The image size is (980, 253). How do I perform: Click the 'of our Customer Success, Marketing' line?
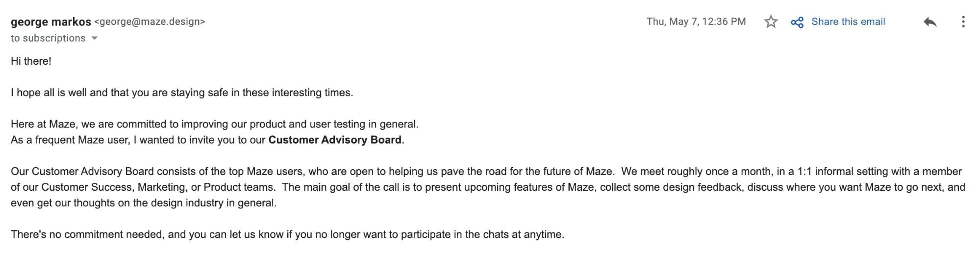tap(142, 187)
